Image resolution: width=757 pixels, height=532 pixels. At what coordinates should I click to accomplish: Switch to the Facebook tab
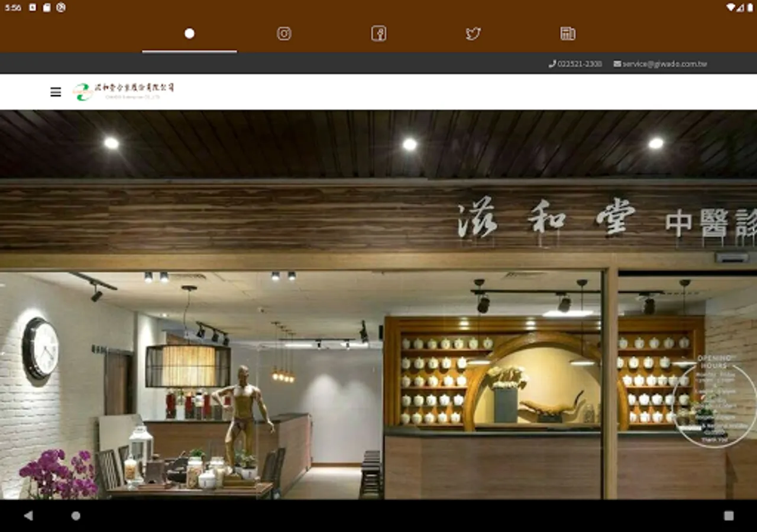(x=378, y=34)
